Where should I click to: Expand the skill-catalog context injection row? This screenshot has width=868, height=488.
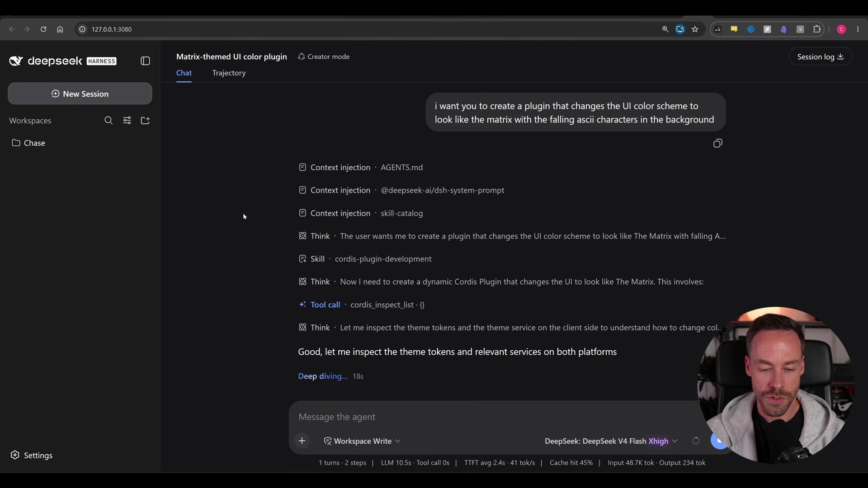(361, 213)
